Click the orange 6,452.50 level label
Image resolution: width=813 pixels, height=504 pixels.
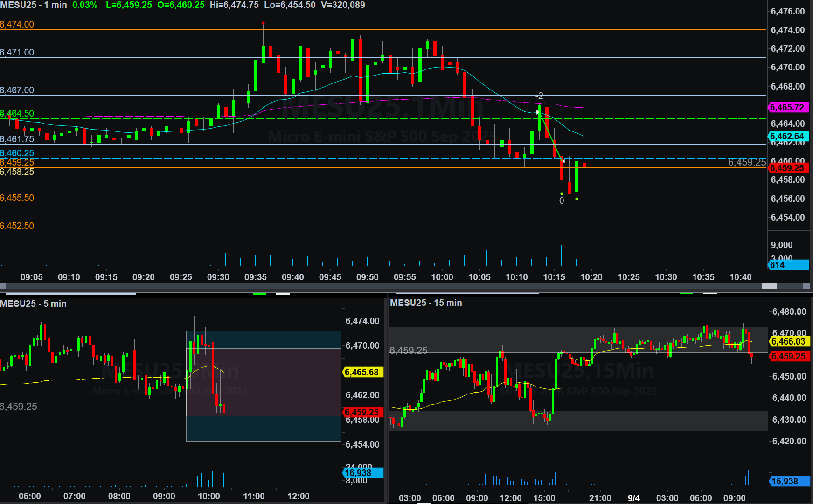(x=17, y=226)
